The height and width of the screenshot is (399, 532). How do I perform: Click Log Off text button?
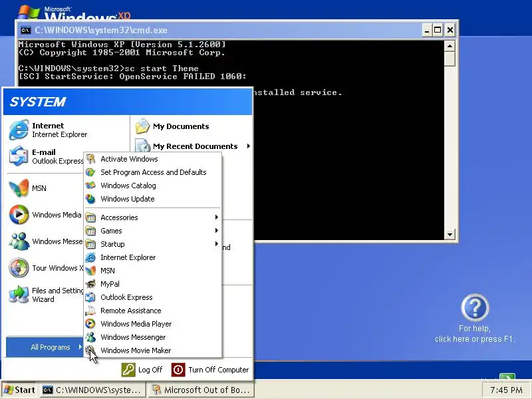pyautogui.click(x=150, y=370)
